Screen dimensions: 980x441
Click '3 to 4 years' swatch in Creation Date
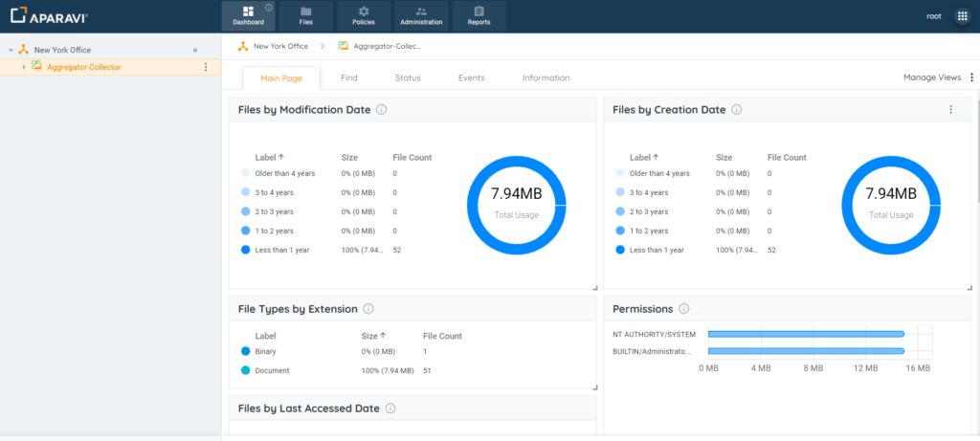620,192
